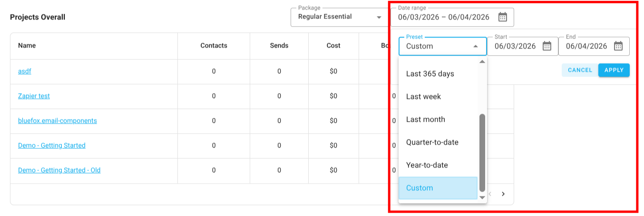Image resolution: width=644 pixels, height=216 pixels.
Task: Expand the Package dropdown
Action: (379, 17)
